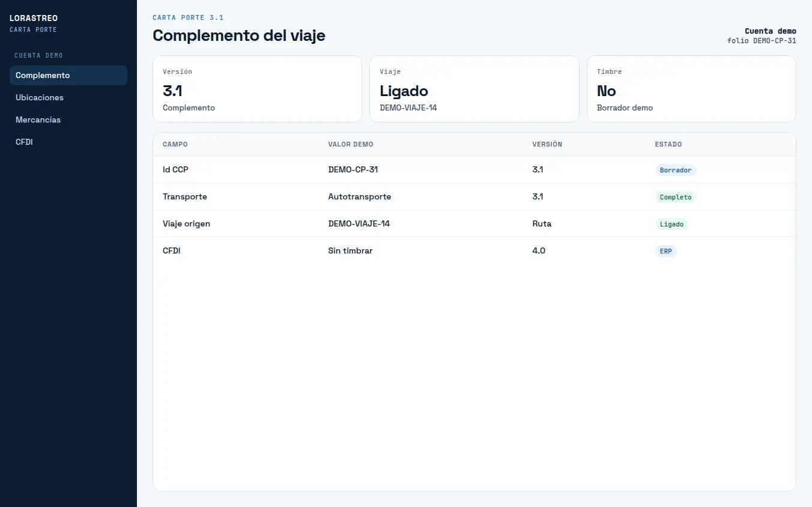Click the large Ligado value in the Viaje card

tap(404, 91)
